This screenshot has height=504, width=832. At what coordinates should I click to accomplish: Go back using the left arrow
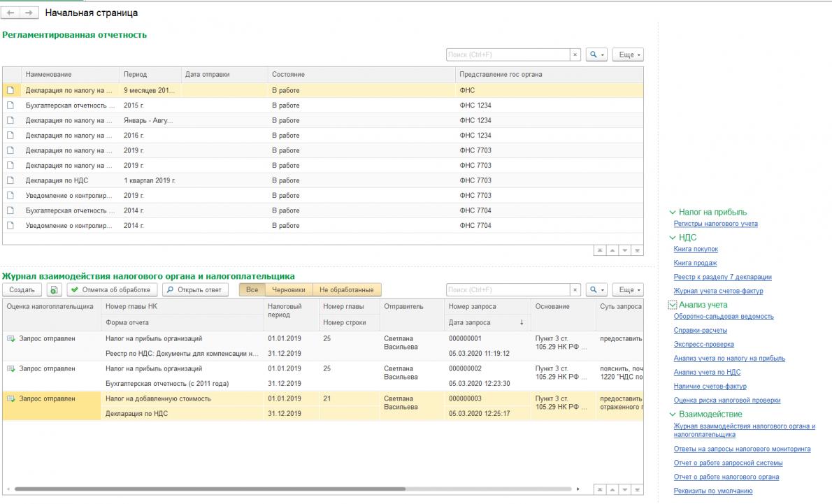coord(10,13)
